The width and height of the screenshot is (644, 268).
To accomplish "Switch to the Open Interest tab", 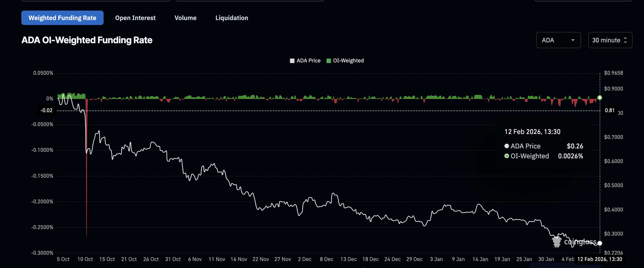I will click(135, 18).
